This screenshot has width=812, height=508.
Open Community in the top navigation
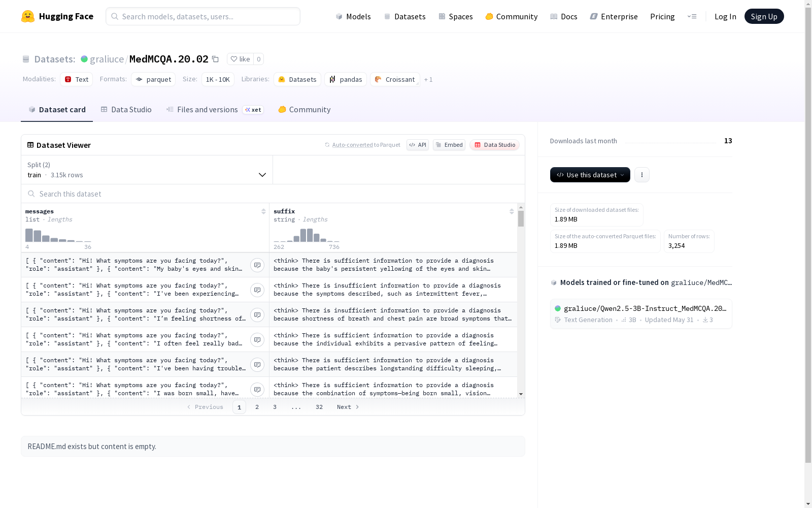point(511,16)
